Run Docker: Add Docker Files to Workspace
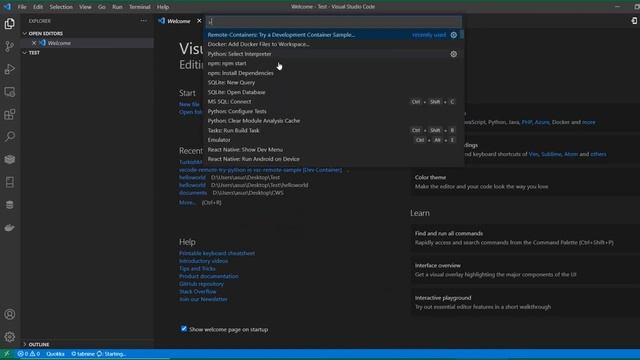This screenshot has height=360, width=640. [333, 44]
